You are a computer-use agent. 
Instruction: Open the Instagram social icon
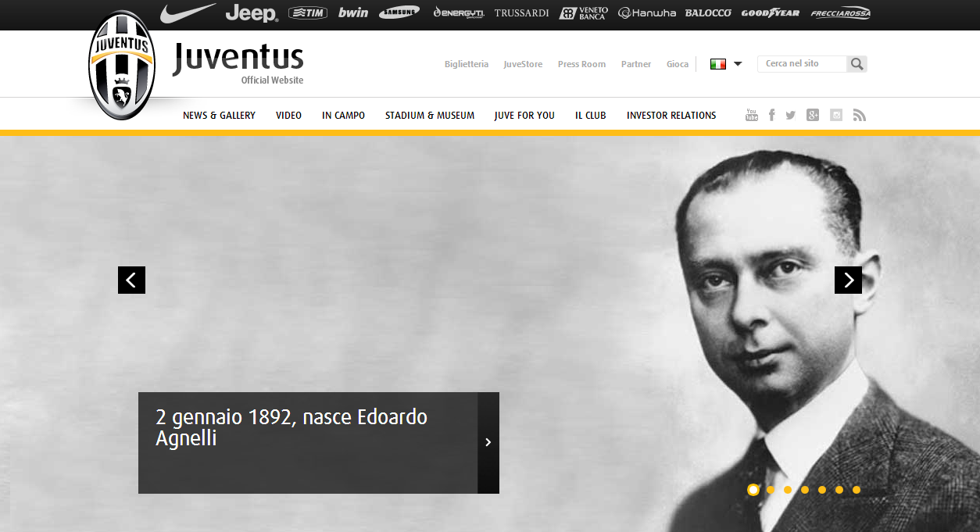pyautogui.click(x=836, y=115)
